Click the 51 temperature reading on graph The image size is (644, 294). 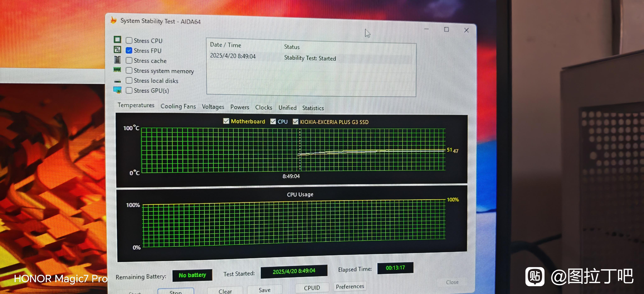point(450,150)
